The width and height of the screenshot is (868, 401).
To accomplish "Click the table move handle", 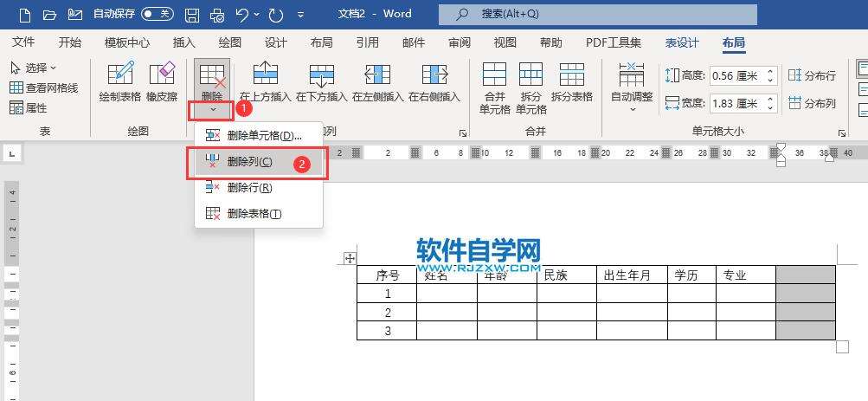I will pyautogui.click(x=350, y=258).
